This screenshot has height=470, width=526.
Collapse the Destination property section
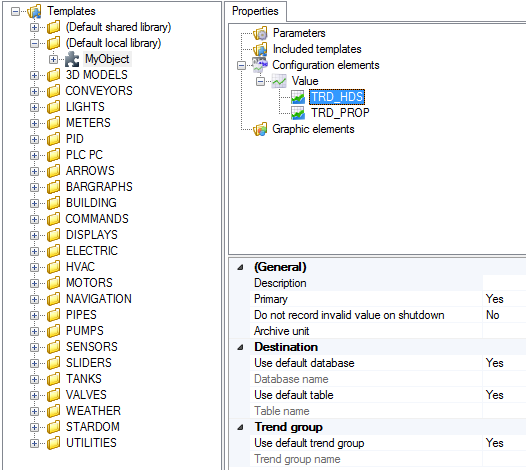pyautogui.click(x=240, y=347)
